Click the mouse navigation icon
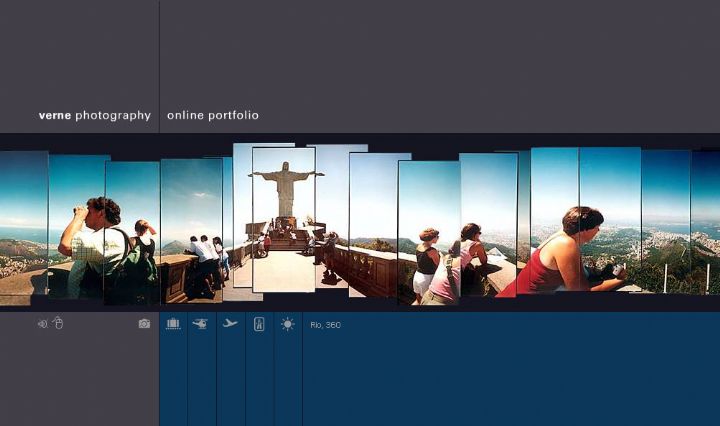The height and width of the screenshot is (426, 720). [58, 323]
